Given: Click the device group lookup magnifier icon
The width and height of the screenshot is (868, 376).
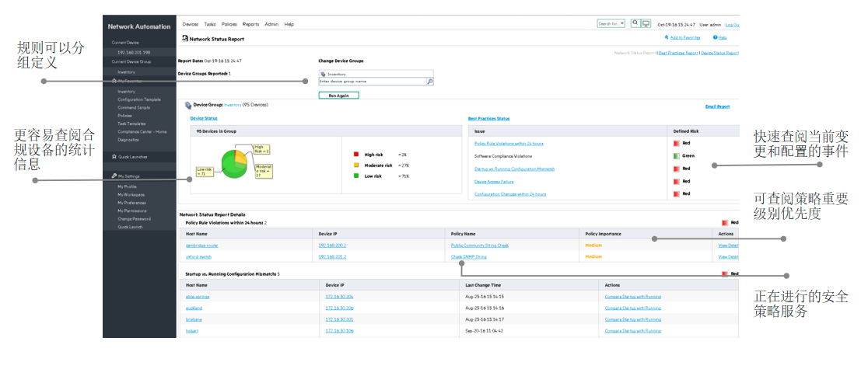Looking at the screenshot, I should (429, 82).
